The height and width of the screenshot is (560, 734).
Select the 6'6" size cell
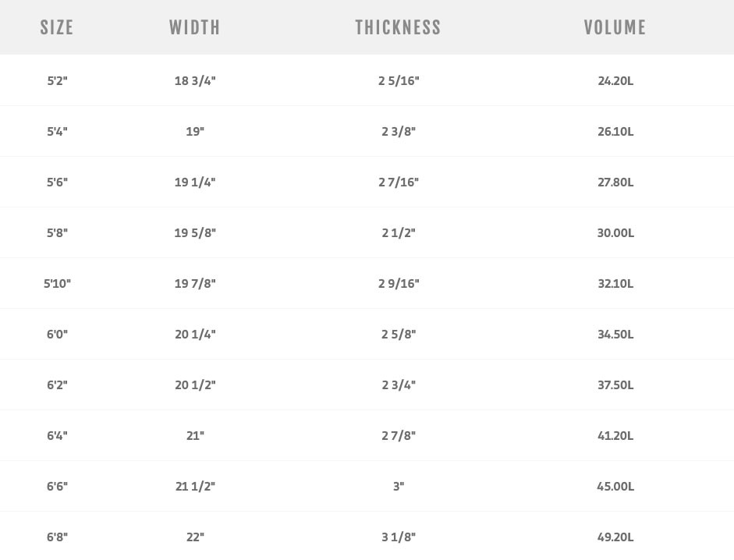click(57, 486)
